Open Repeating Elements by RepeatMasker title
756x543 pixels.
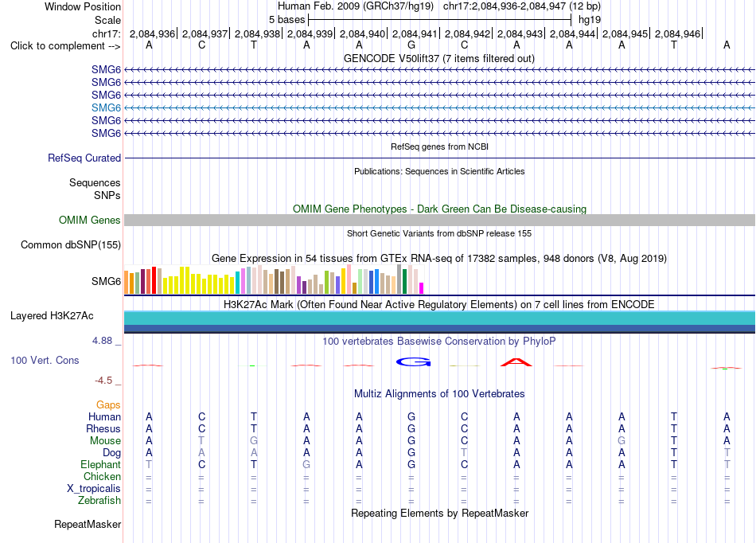click(x=440, y=513)
